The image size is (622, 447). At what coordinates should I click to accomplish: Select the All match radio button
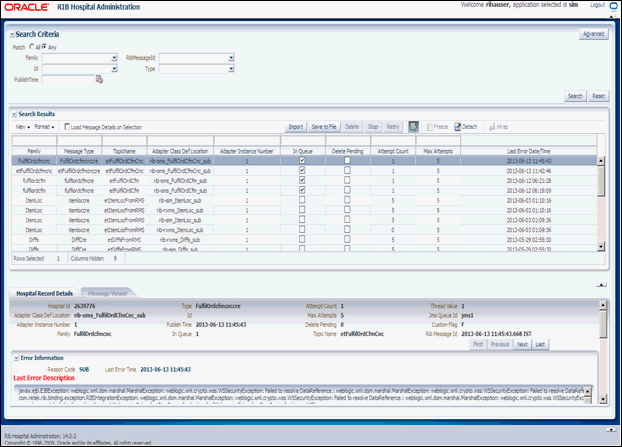point(32,46)
